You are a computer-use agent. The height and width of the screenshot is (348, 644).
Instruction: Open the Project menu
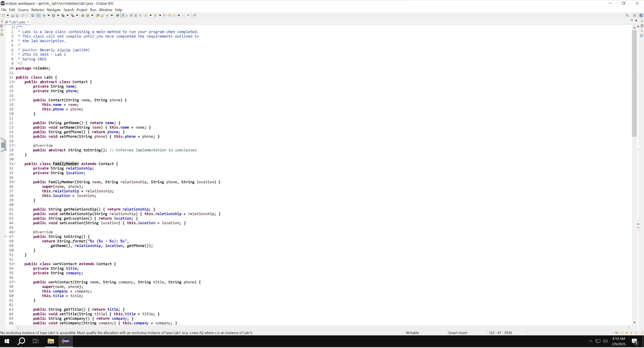pyautogui.click(x=82, y=10)
